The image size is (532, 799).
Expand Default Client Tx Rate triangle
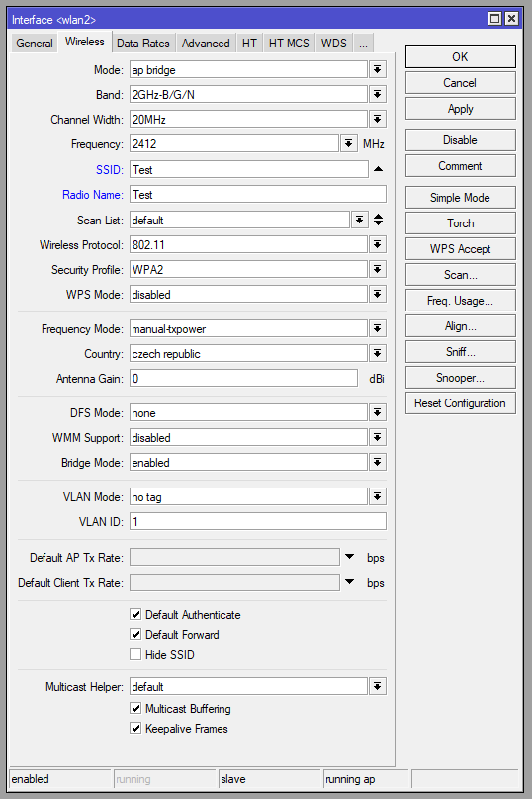[x=350, y=581]
